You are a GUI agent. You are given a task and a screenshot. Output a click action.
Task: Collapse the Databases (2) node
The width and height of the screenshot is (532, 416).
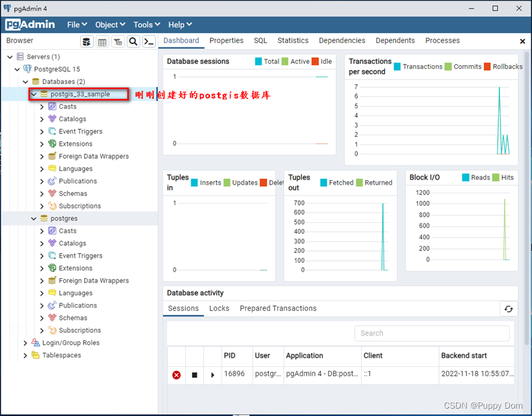coord(25,82)
